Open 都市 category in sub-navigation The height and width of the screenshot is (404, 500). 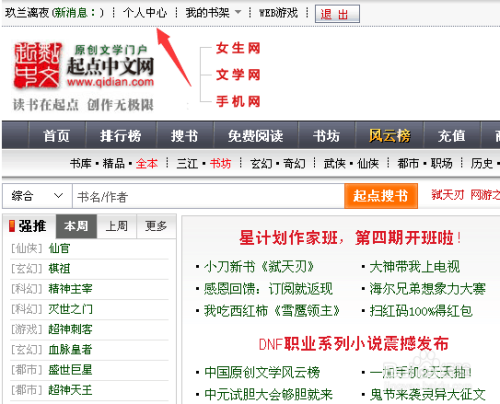408,164
